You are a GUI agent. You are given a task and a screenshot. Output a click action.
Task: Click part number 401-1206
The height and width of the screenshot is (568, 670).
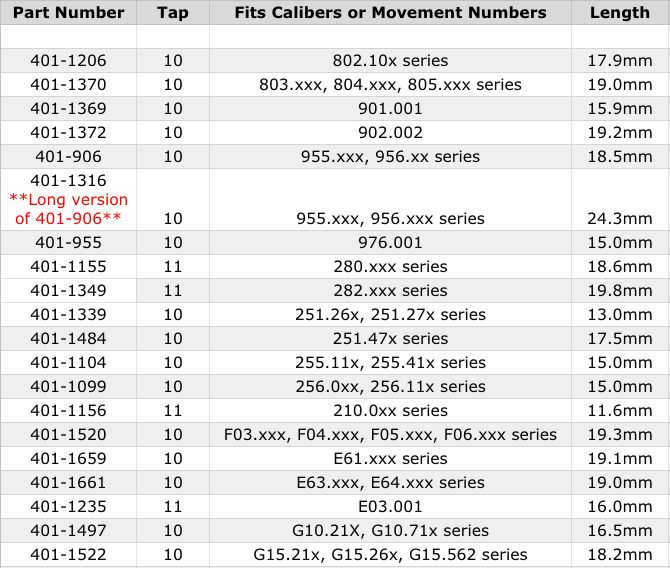coord(67,61)
